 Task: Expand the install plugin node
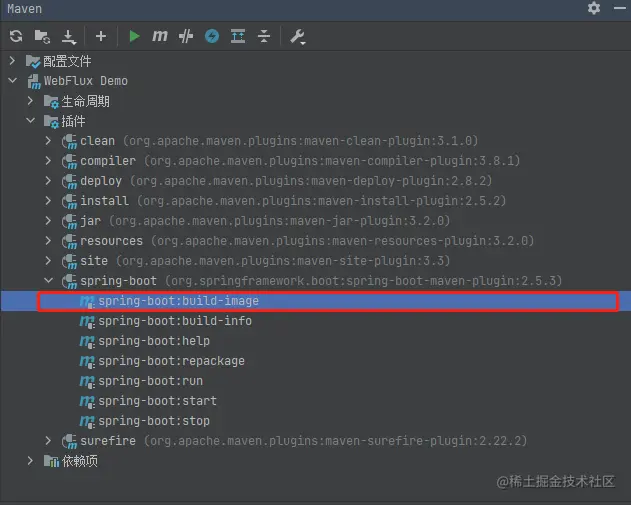point(48,200)
